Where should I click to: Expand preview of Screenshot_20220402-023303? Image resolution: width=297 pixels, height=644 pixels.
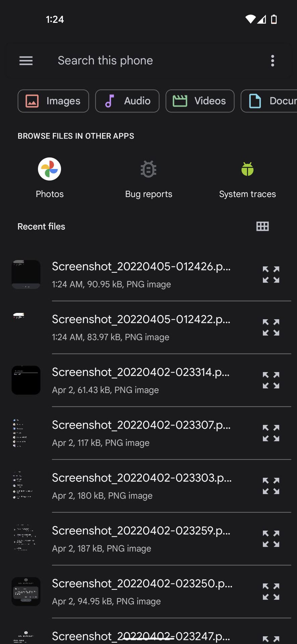tap(271, 486)
